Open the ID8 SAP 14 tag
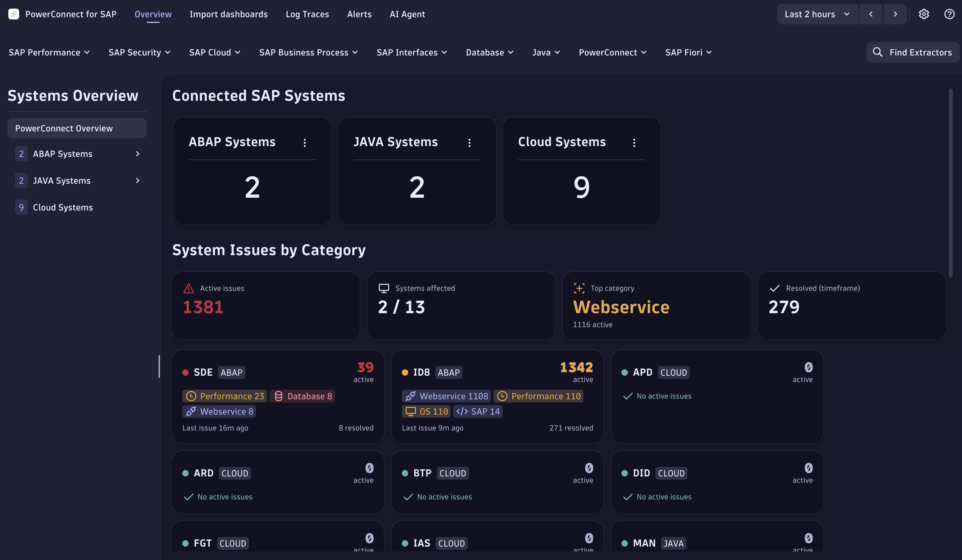 477,411
